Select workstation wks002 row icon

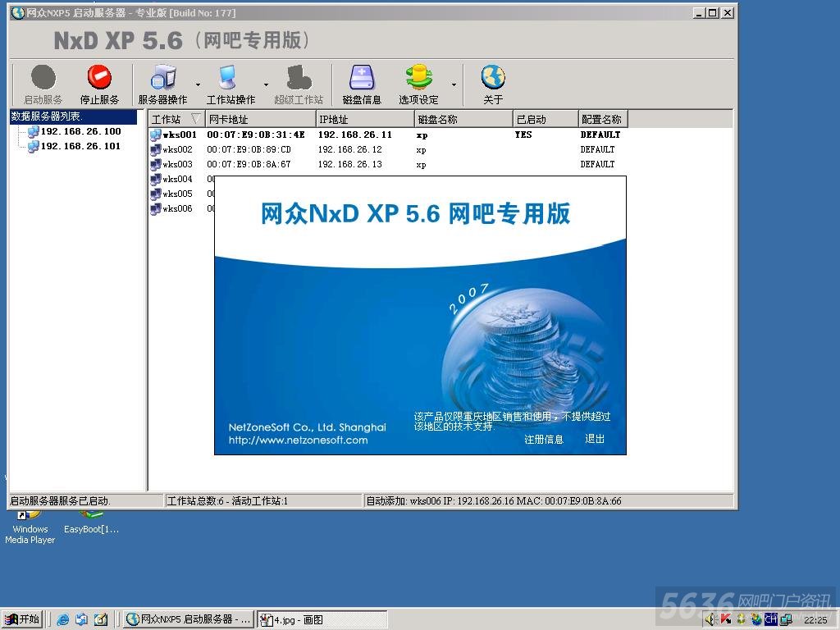pos(155,149)
